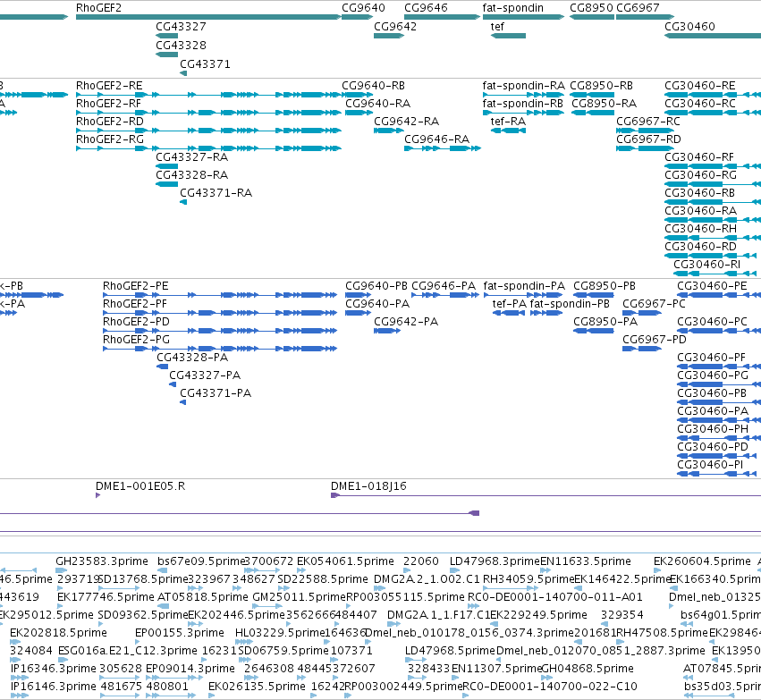761x700 pixels.
Task: Click protein CG9640-PB
Action: [x=376, y=286]
